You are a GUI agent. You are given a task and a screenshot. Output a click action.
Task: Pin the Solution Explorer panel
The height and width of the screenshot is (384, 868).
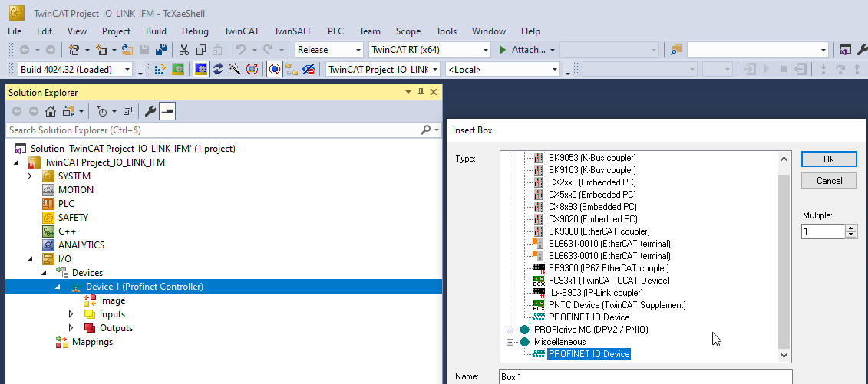point(421,93)
